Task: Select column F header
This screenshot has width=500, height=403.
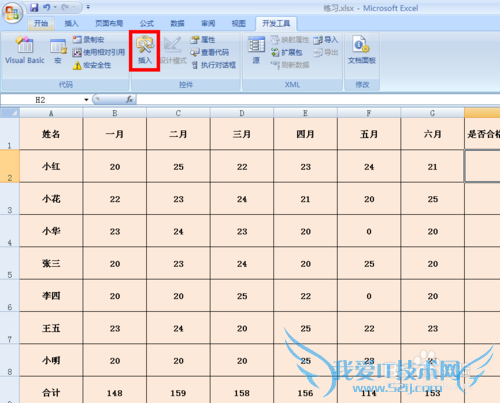Action: (369, 113)
